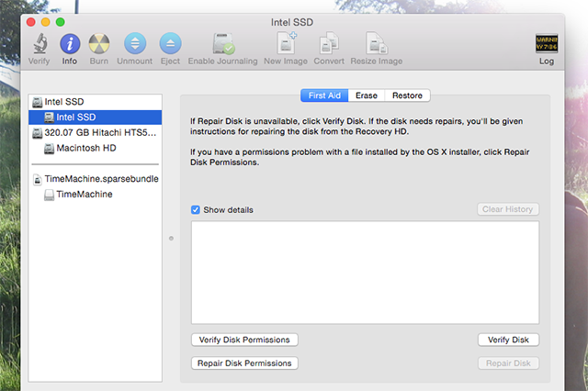The image size is (588, 391).
Task: Select TimeMachine.sparsebundle disk image
Action: (96, 179)
